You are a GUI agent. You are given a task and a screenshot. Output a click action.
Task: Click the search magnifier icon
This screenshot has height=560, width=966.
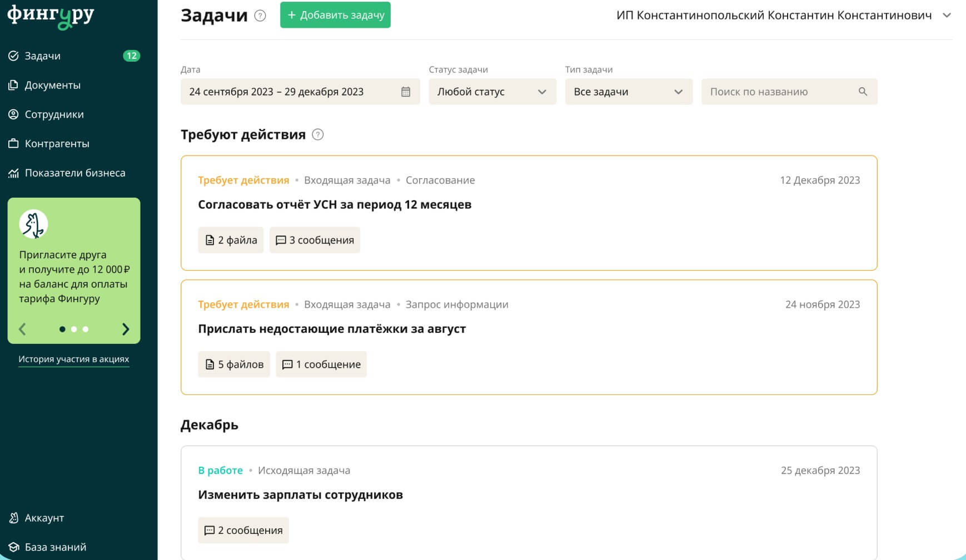(x=863, y=91)
